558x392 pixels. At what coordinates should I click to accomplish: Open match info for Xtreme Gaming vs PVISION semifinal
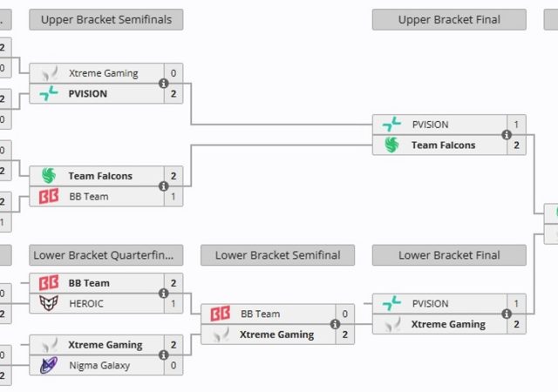pyautogui.click(x=163, y=84)
